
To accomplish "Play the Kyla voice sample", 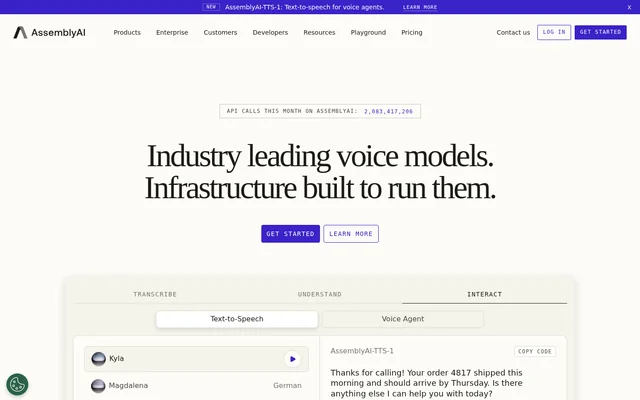I will 292,359.
